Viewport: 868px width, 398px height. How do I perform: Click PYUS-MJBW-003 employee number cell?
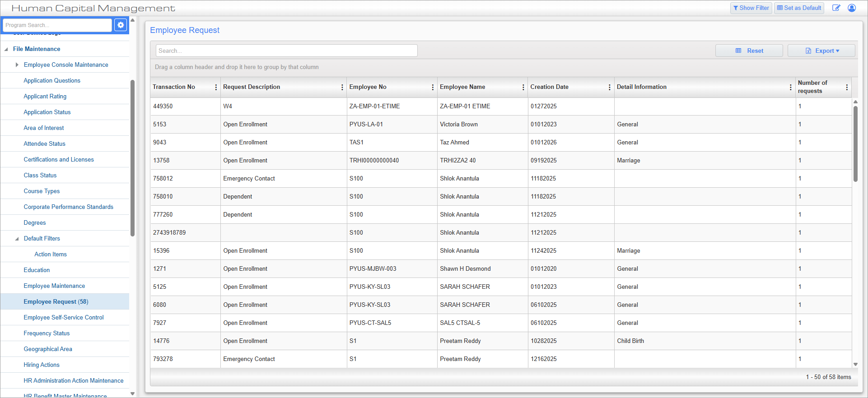click(392, 269)
